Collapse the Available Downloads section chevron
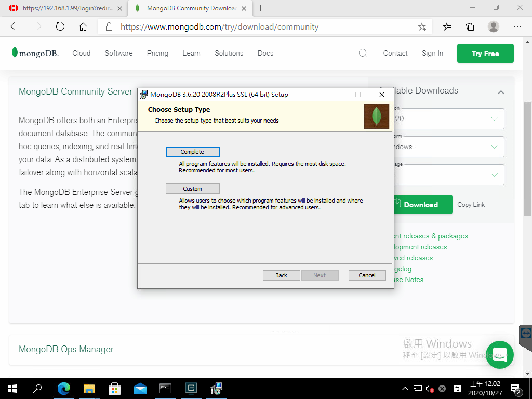This screenshot has width=532, height=399. pos(501,92)
